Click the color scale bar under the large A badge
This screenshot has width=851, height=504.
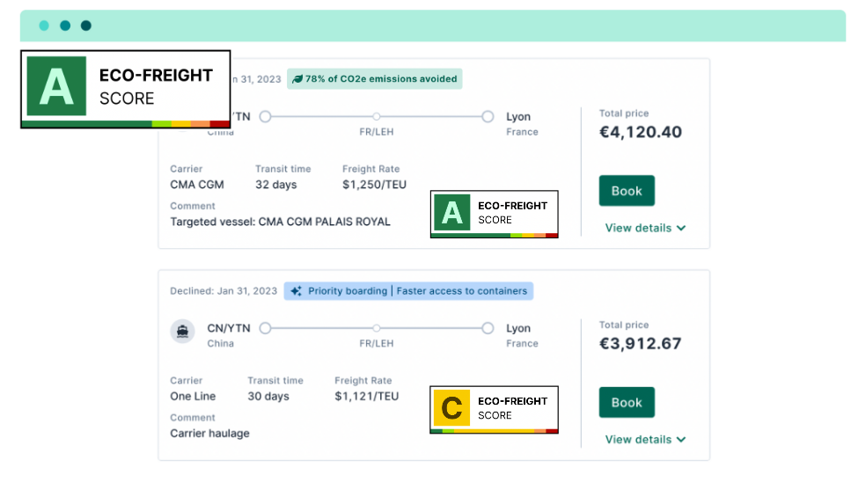(125, 124)
